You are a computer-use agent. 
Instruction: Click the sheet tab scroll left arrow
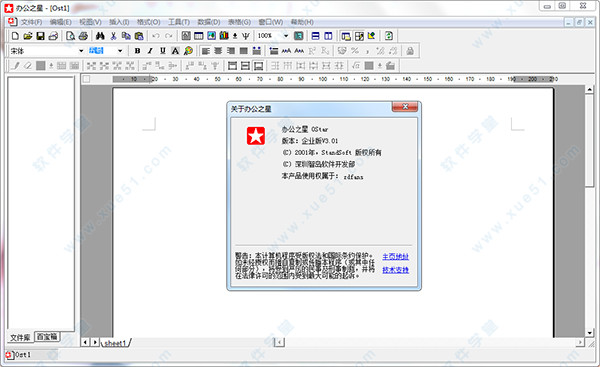86,342
